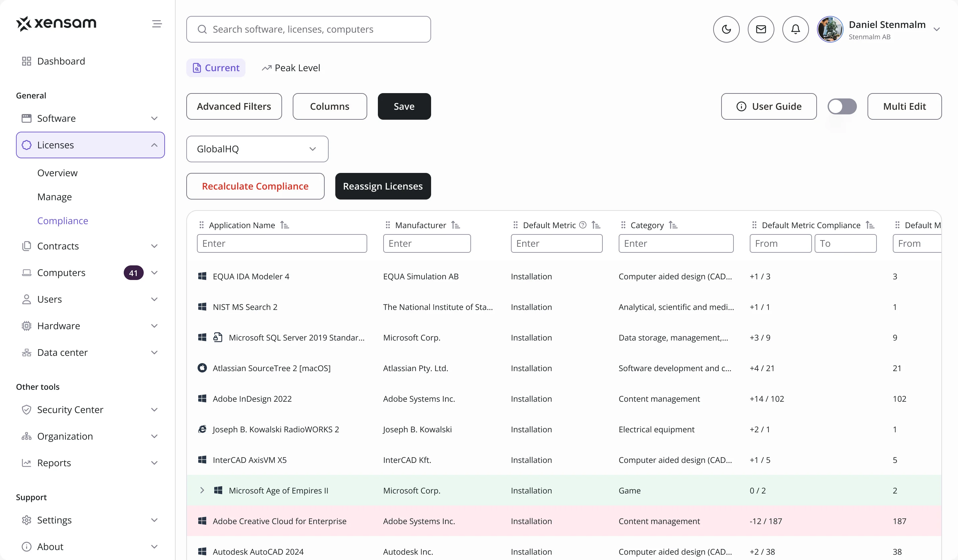Click the Xensam logo

(56, 24)
